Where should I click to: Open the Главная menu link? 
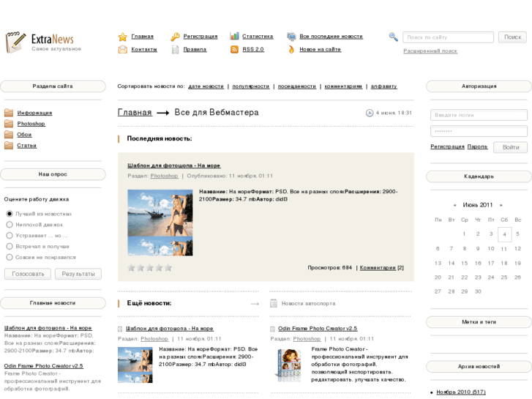[x=143, y=37]
